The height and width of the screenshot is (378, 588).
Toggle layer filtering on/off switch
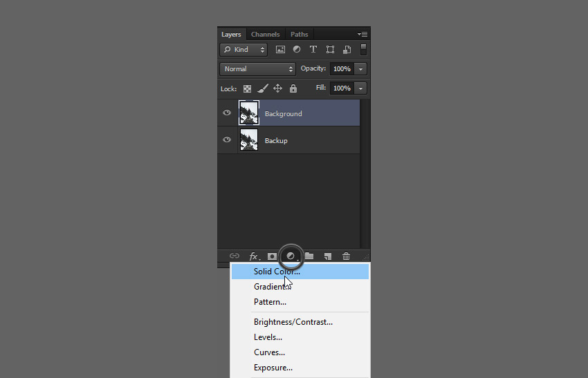point(363,50)
